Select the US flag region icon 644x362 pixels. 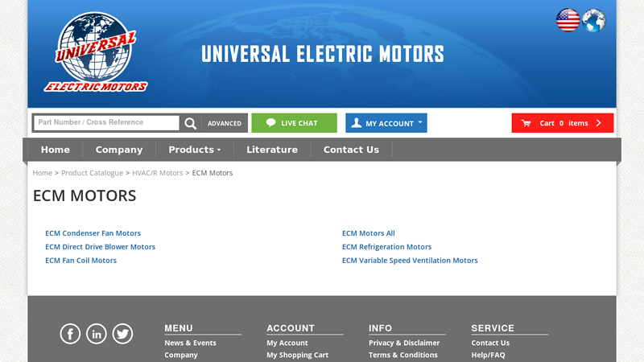(568, 20)
